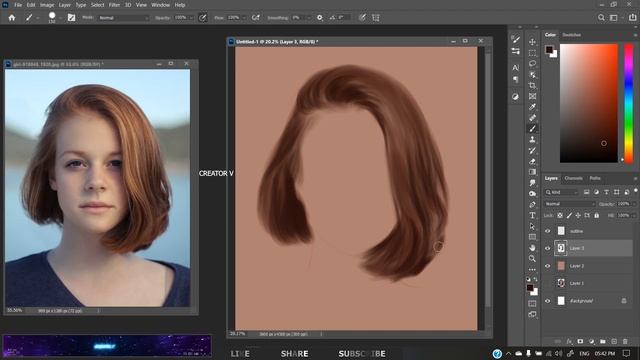Select the Lasso tool
This screenshot has height=360, width=640.
pyautogui.click(x=532, y=64)
